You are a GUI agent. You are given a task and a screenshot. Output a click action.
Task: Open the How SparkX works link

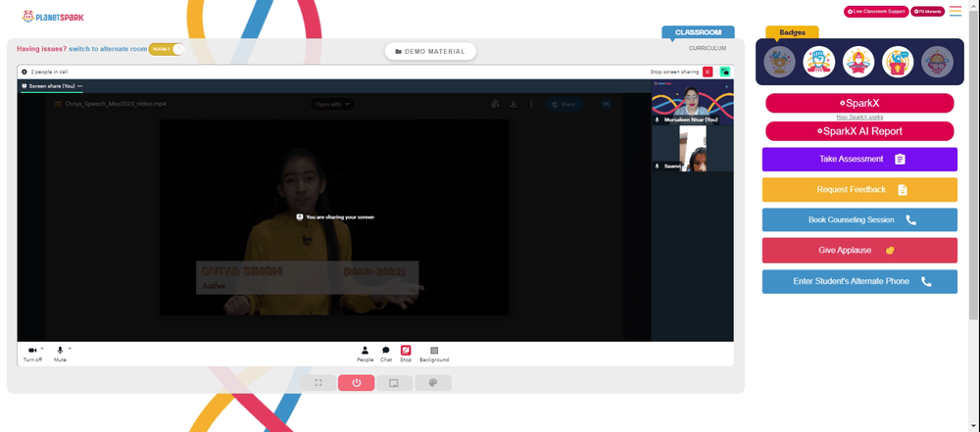tap(859, 117)
